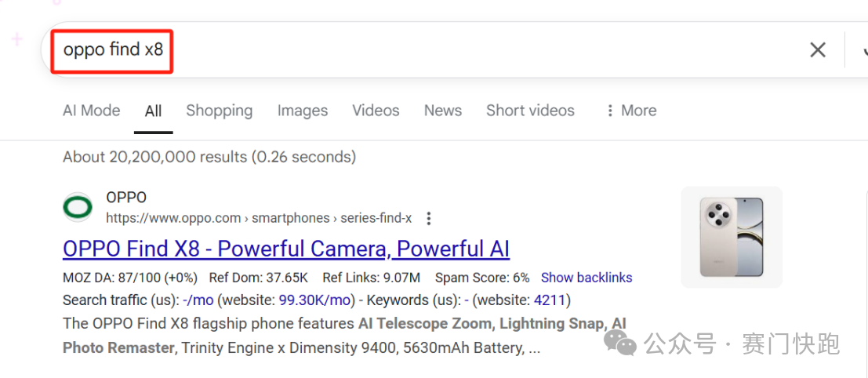Viewport: 868px width, 378px height.
Task: Switch to the Videos tab
Action: (x=376, y=111)
